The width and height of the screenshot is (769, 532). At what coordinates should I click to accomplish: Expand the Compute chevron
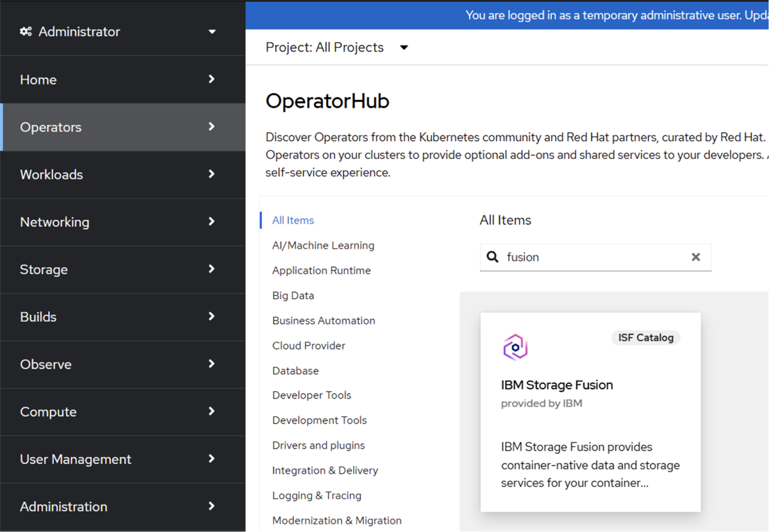coord(211,411)
